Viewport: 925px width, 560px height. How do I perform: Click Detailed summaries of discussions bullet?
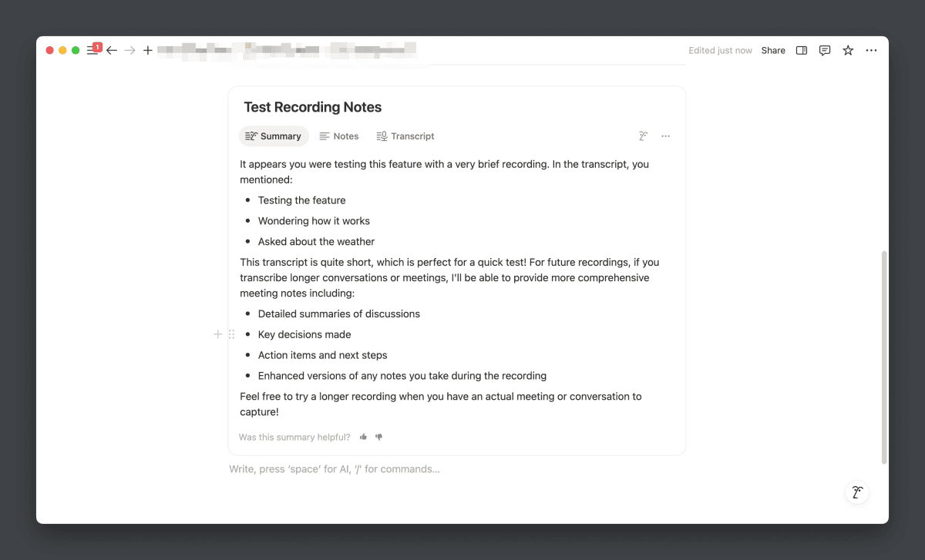pyautogui.click(x=339, y=314)
